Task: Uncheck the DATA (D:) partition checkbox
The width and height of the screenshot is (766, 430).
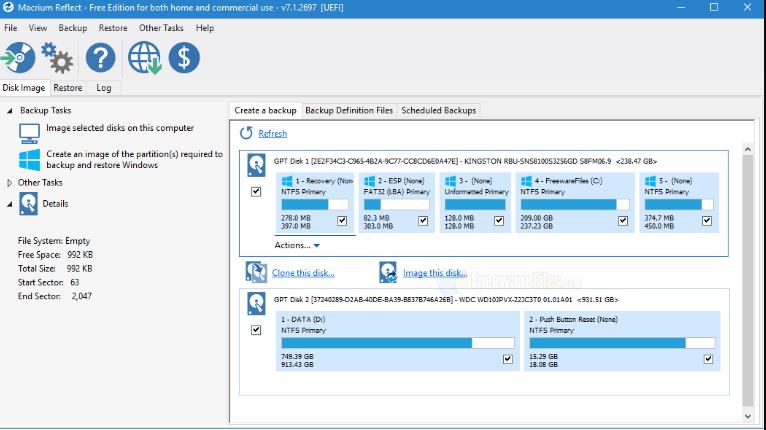Action: (x=508, y=359)
